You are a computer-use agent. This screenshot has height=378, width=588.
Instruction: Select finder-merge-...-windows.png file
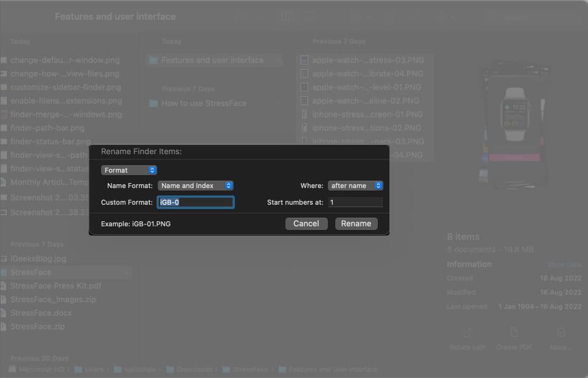(x=66, y=114)
